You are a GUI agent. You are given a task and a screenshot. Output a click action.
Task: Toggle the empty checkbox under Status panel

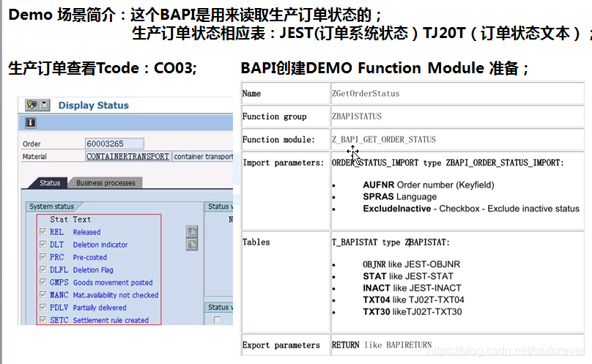point(217,320)
